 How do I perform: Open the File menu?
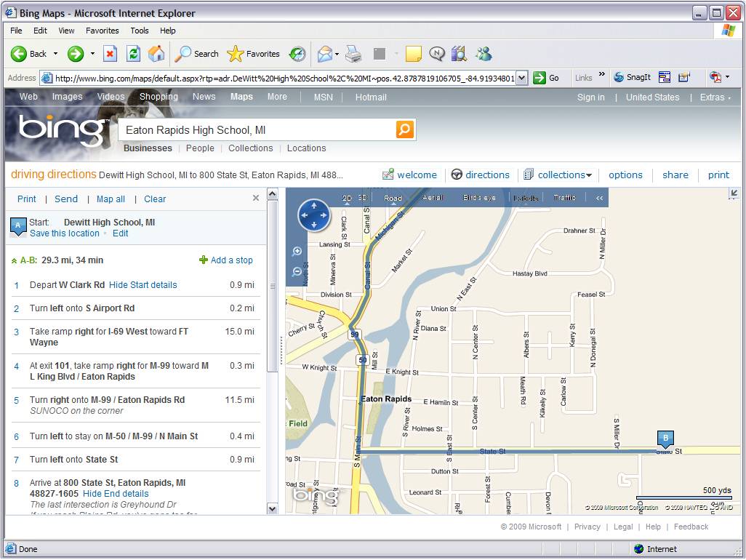click(16, 31)
